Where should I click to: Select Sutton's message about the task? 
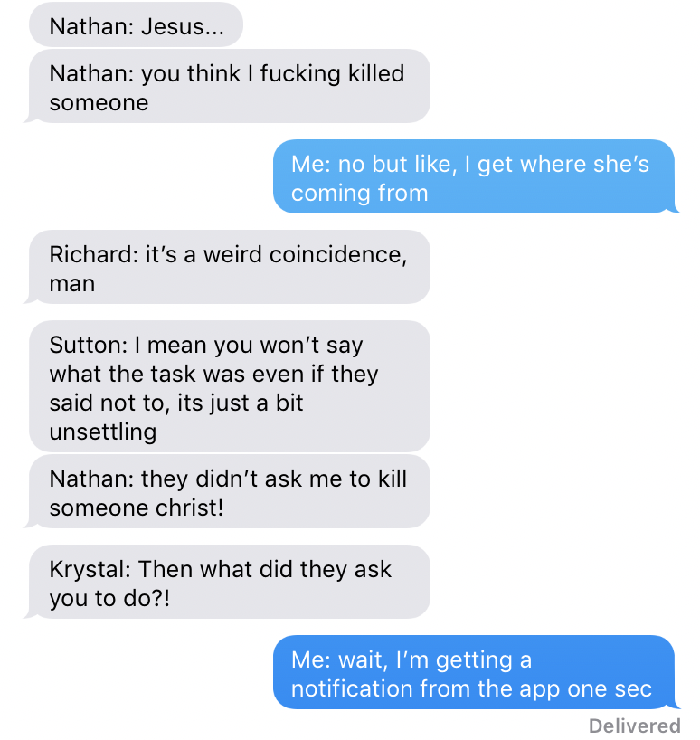pyautogui.click(x=229, y=386)
